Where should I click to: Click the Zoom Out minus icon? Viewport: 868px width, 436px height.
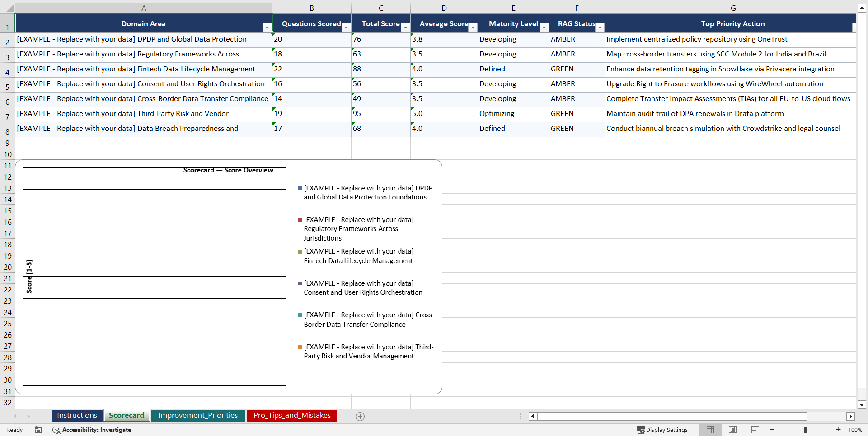[772, 430]
